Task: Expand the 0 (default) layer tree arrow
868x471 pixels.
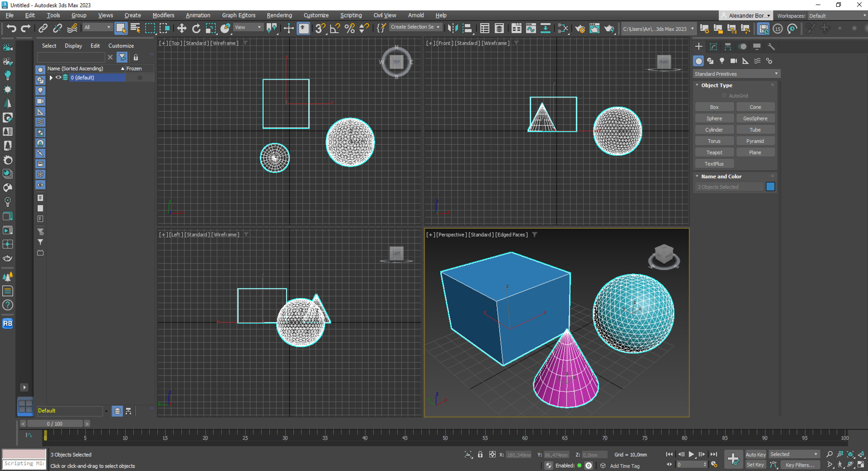Action: click(x=51, y=77)
